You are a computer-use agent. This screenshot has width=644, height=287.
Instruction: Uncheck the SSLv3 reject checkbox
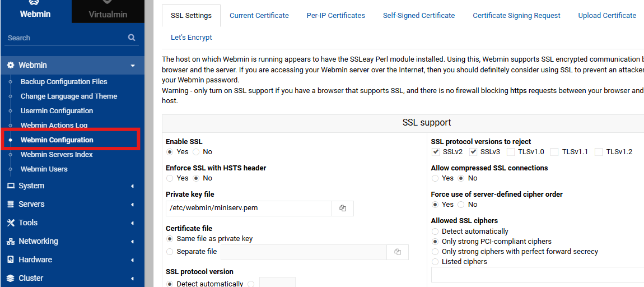tap(473, 152)
